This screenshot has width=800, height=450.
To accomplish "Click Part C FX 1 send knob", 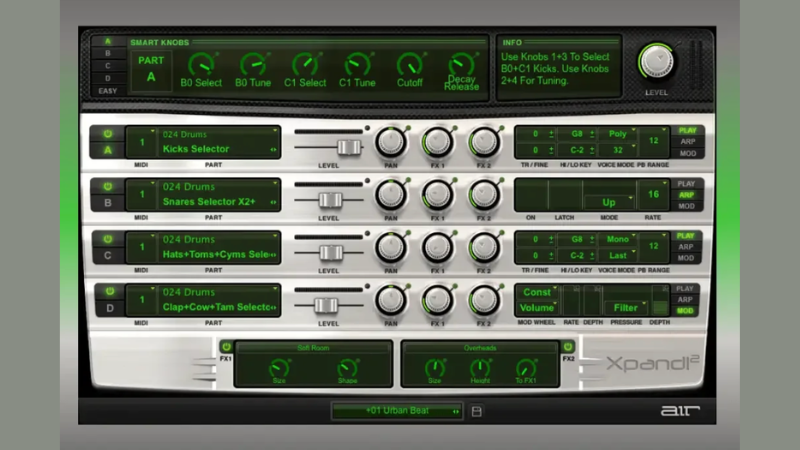I will tap(437, 247).
